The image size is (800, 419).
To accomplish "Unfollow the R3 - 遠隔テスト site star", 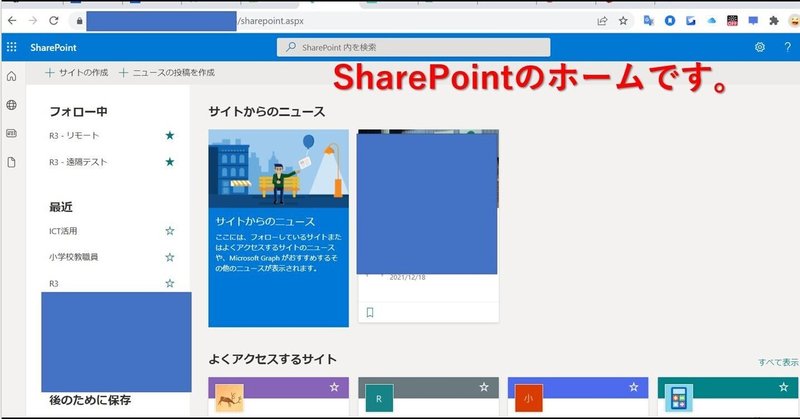I will point(170,162).
